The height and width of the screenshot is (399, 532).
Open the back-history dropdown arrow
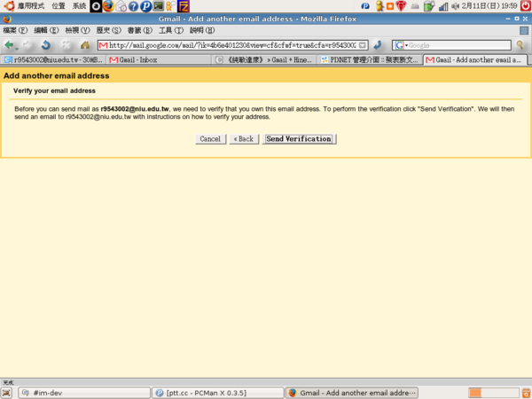click(x=17, y=49)
